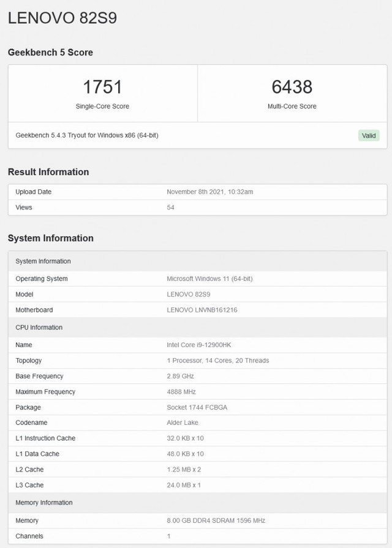Click the Views count value 54

[171, 208]
